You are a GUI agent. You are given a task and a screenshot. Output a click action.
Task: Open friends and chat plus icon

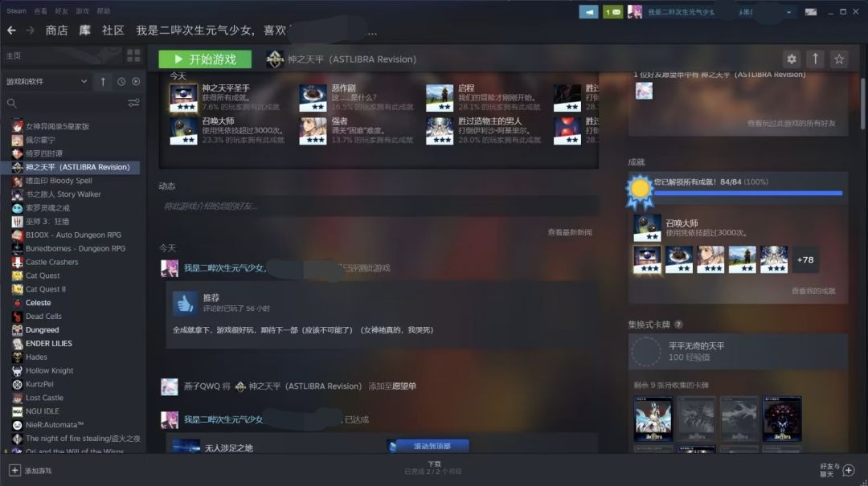849,471
